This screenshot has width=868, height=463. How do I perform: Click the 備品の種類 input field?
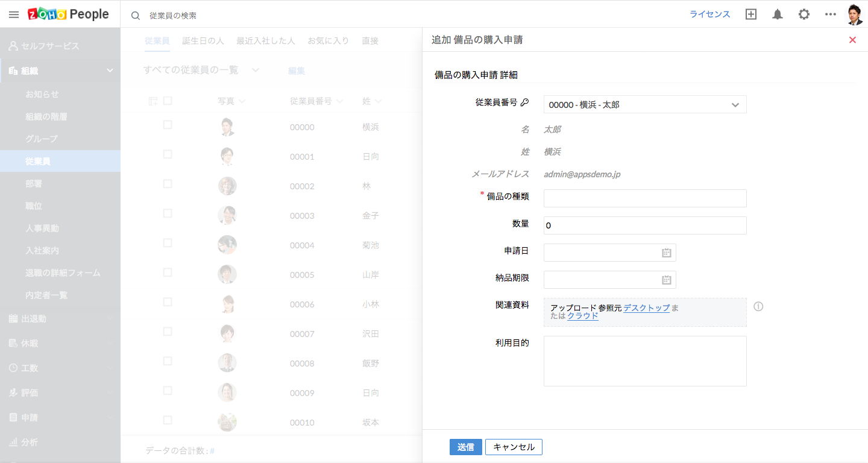tap(645, 198)
